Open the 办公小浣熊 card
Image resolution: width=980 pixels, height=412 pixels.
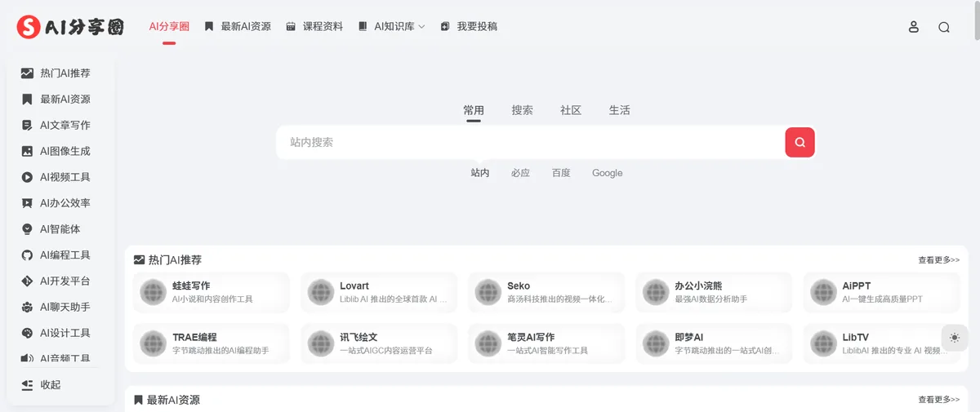[x=714, y=292]
